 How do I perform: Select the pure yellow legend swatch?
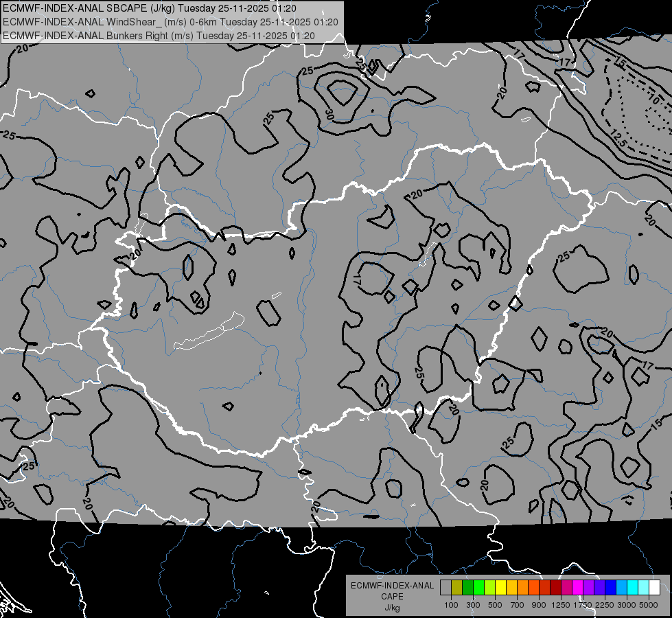tap(500, 588)
